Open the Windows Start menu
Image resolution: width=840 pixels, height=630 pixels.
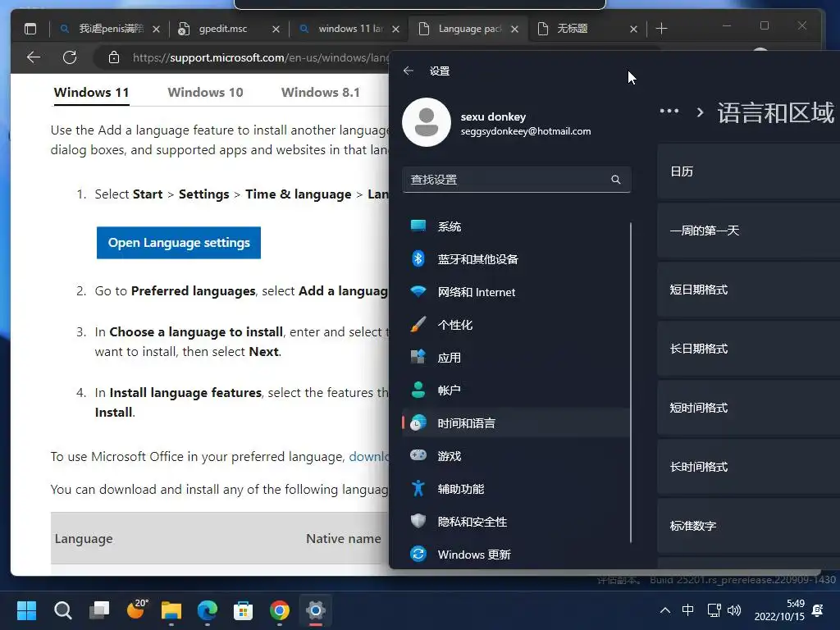click(x=26, y=610)
